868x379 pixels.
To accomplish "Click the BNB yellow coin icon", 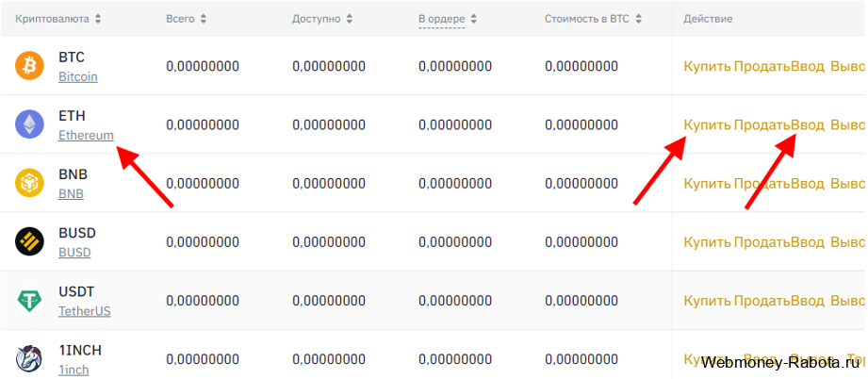I will click(29, 184).
